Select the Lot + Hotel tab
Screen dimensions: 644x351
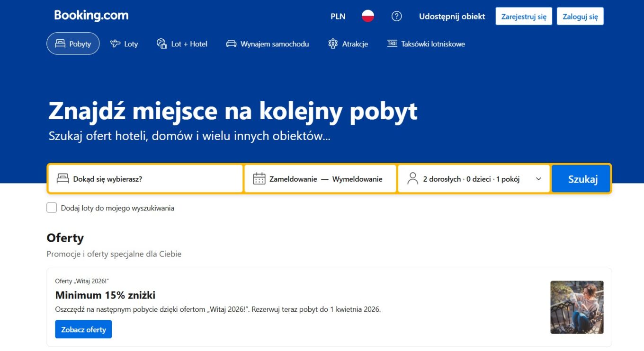pos(182,44)
